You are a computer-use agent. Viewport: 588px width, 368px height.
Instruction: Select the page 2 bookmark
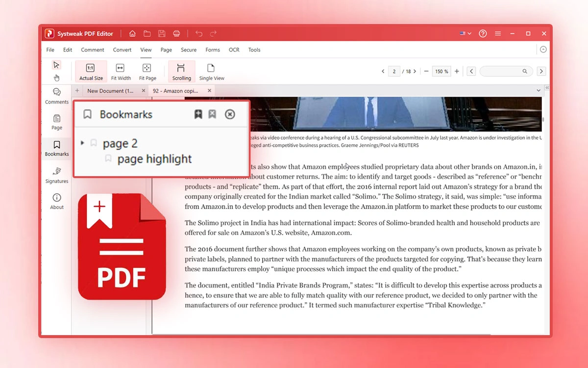(120, 143)
